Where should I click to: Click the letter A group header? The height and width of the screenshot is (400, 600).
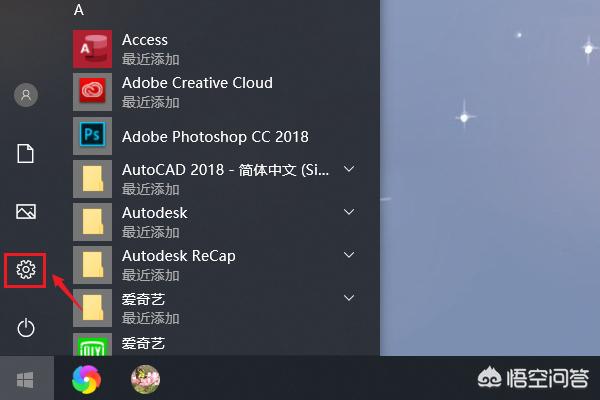[x=79, y=10]
